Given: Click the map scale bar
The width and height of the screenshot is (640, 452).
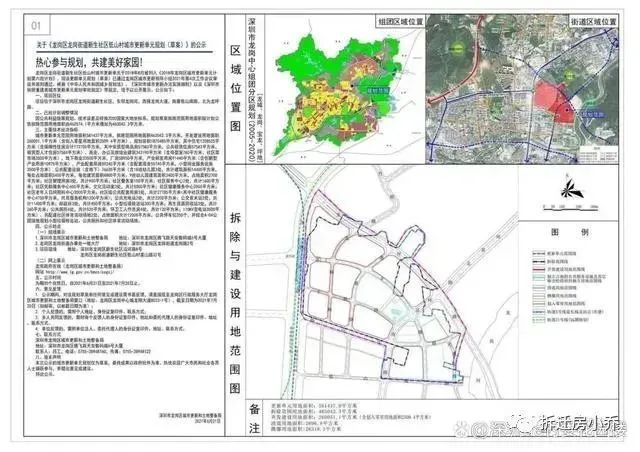Looking at the screenshot, I should (571, 208).
